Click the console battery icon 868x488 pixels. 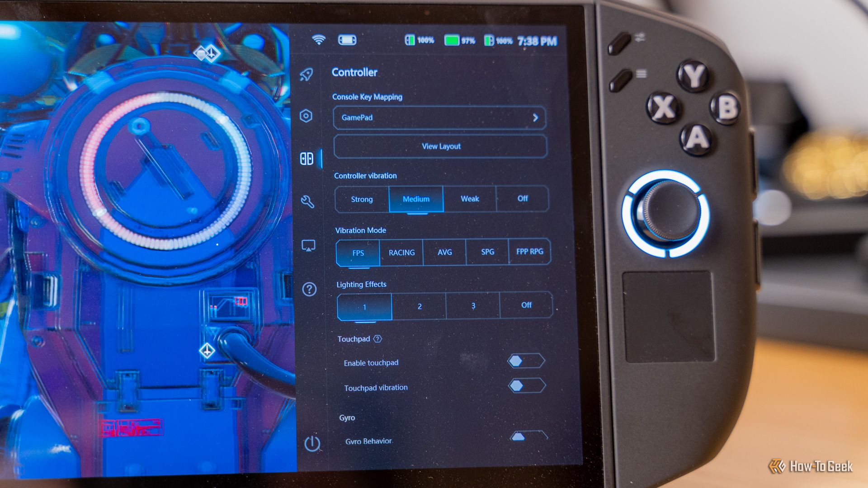(347, 40)
